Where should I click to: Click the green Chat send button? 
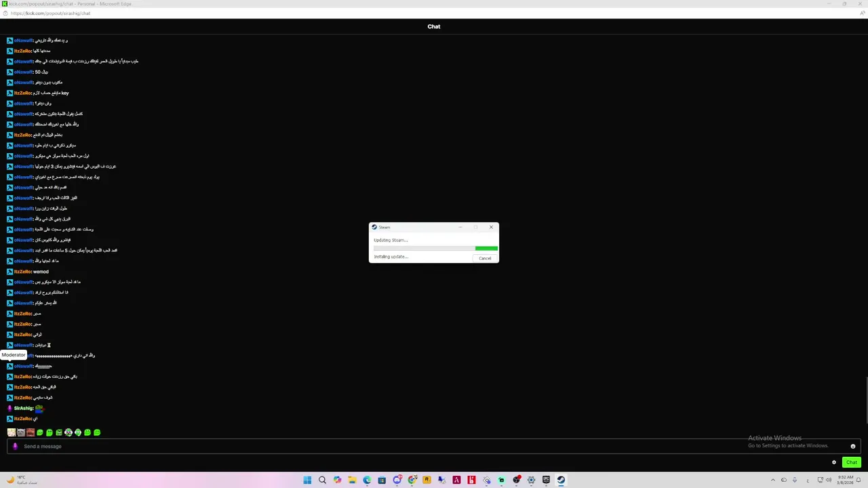852,462
